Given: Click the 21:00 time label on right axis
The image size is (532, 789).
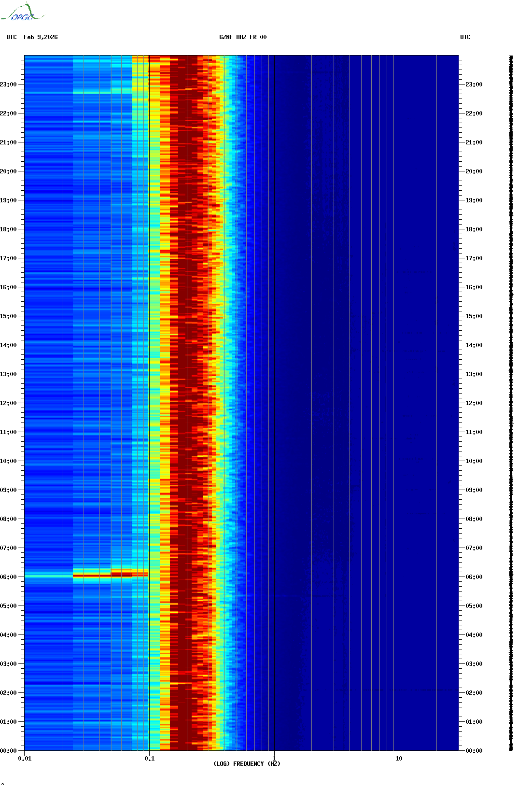Looking at the screenshot, I should point(474,142).
